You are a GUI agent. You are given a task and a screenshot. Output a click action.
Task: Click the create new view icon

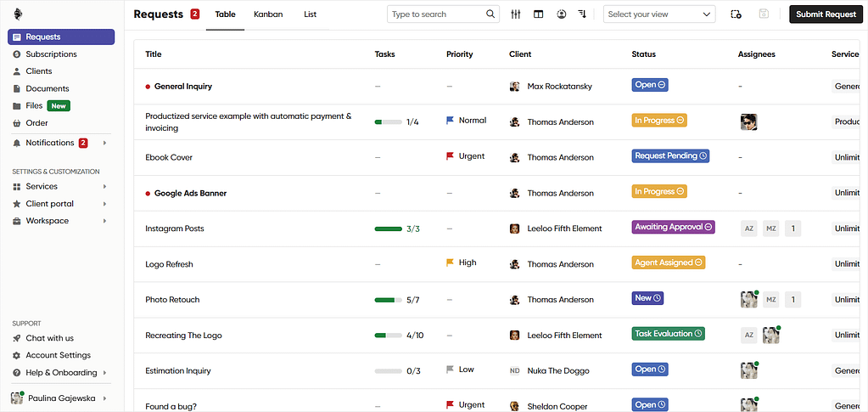[736, 14]
